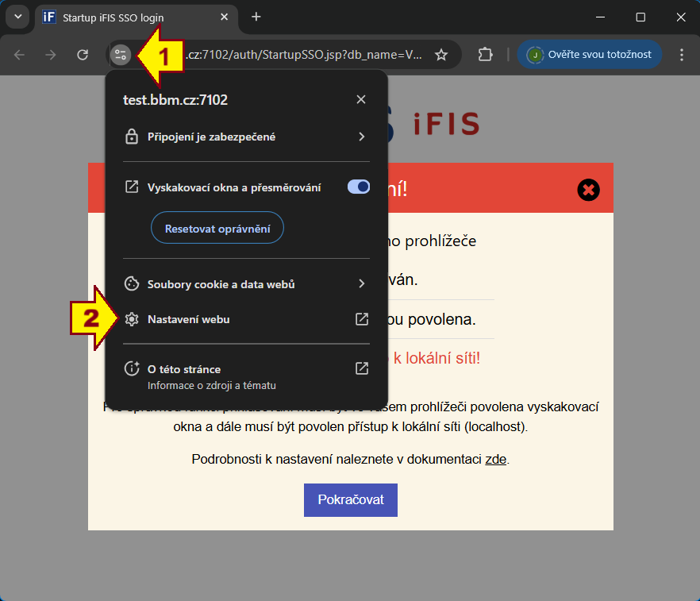This screenshot has height=601, width=700.
Task: Click the address bar URL text
Action: click(304, 55)
